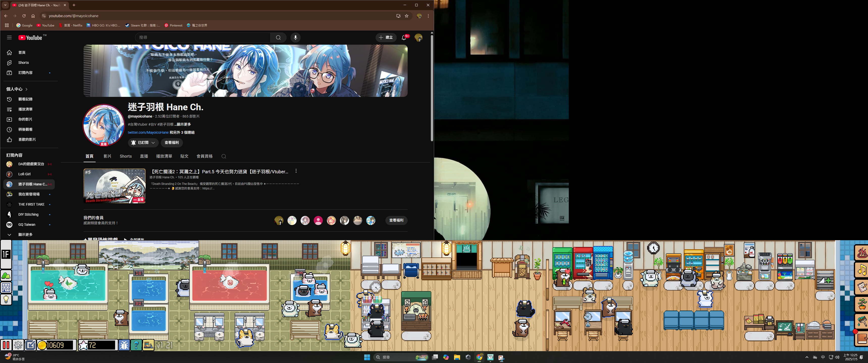Open the brown journal book icon
The width and height of the screenshot is (868, 363).
click(862, 339)
